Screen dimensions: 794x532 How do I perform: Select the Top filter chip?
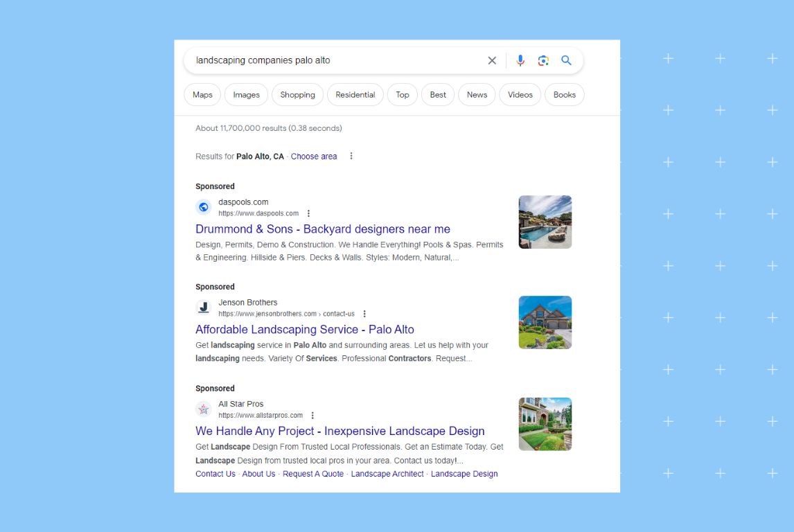(403, 95)
